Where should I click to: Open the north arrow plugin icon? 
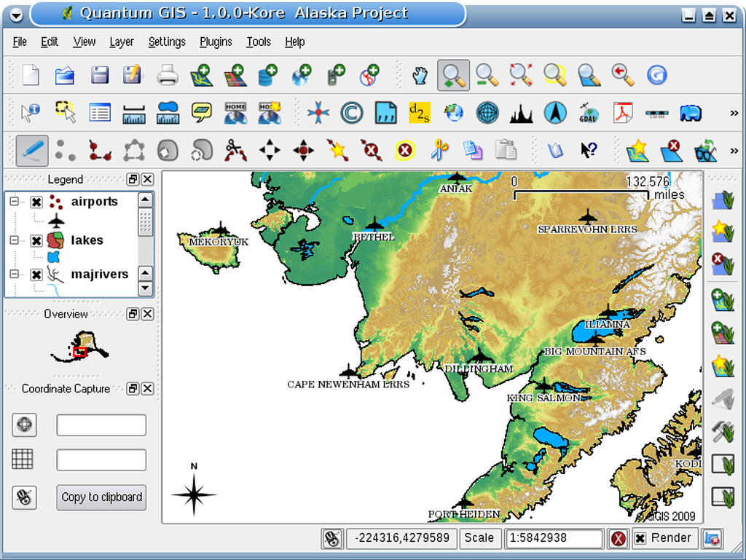(555, 113)
